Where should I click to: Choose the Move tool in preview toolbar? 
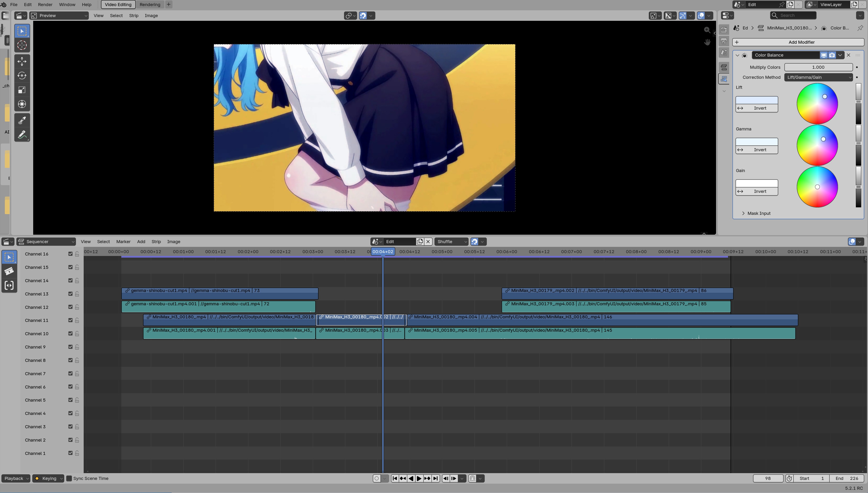coord(22,61)
